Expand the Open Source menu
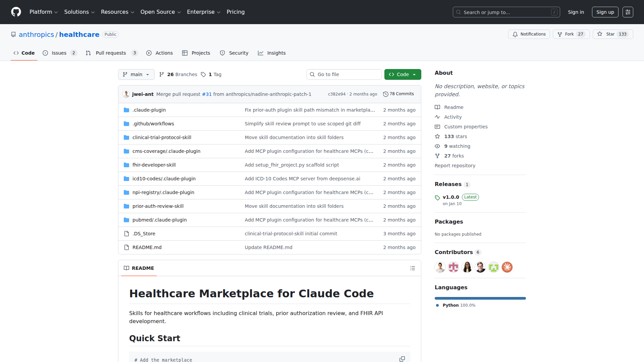This screenshot has width=644, height=362. 160,12
